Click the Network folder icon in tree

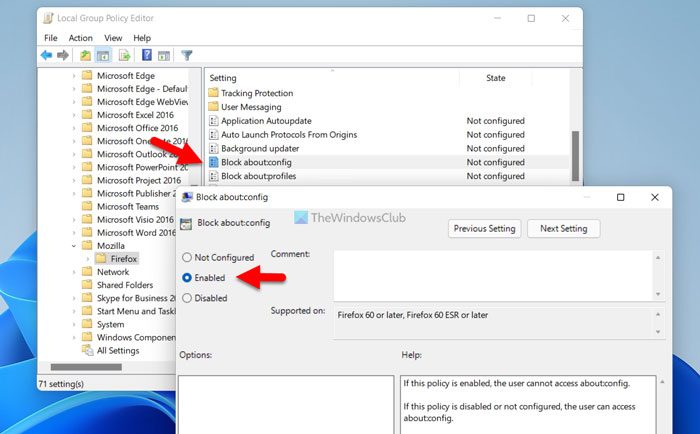(87, 271)
